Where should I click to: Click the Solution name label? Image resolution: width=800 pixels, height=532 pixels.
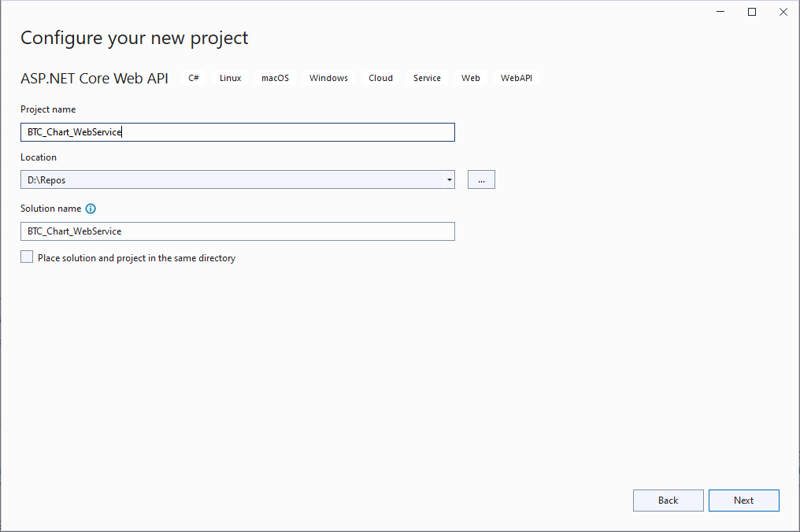pyautogui.click(x=50, y=208)
